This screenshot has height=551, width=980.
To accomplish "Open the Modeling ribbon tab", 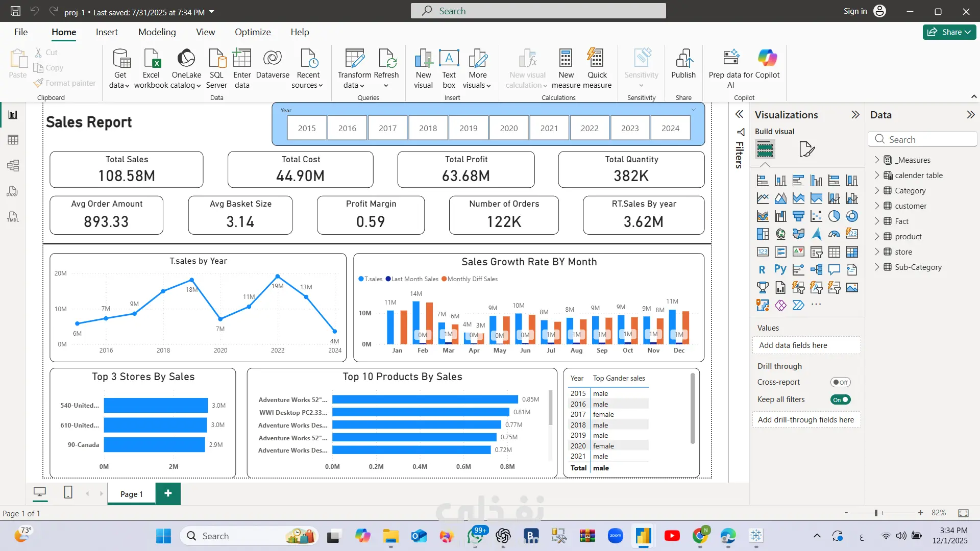I will pos(157,32).
